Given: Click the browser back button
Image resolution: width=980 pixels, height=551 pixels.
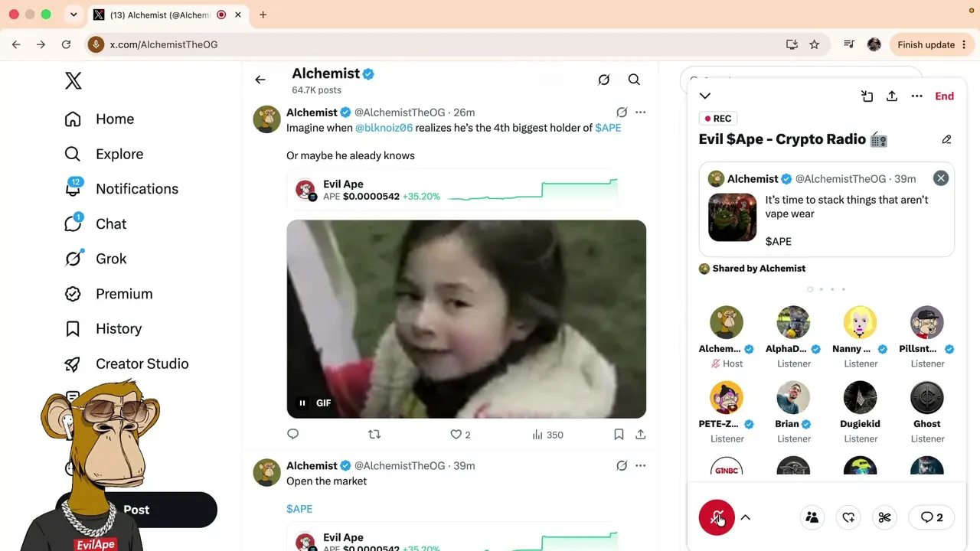Looking at the screenshot, I should (x=16, y=44).
